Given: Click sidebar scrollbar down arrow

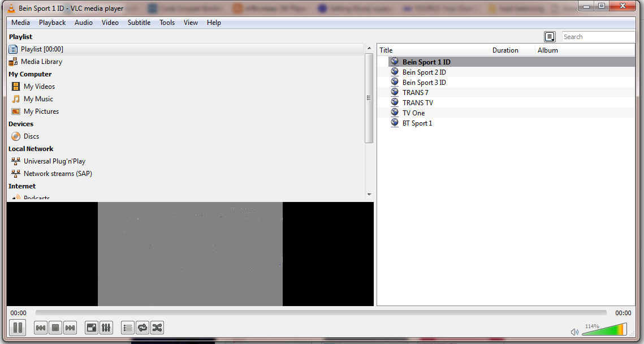Looking at the screenshot, I should 369,195.
